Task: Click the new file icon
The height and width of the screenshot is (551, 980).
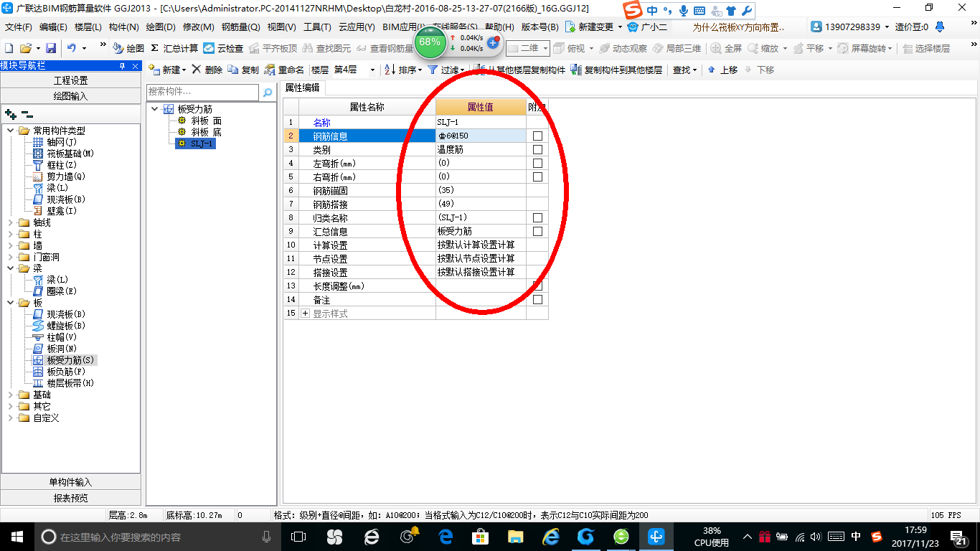Action: pos(9,48)
